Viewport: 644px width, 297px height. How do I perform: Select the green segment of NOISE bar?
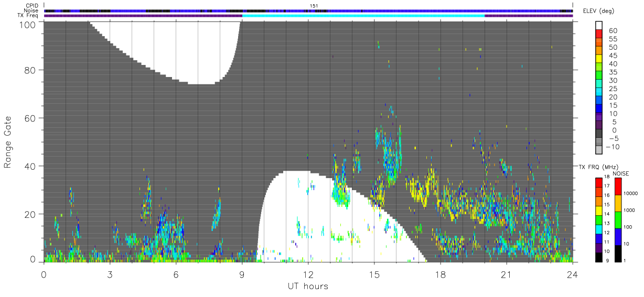click(617, 220)
